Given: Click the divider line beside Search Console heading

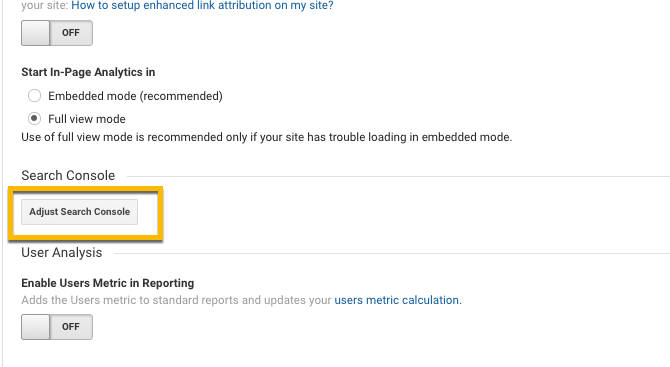Looking at the screenshot, I should click(x=398, y=176).
